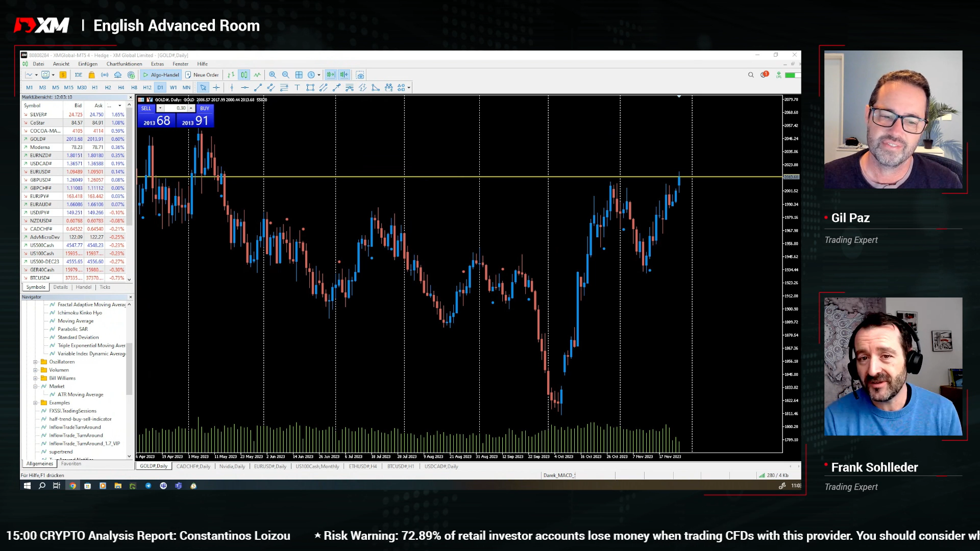Draw a horizontal line with line tool

tap(244, 88)
